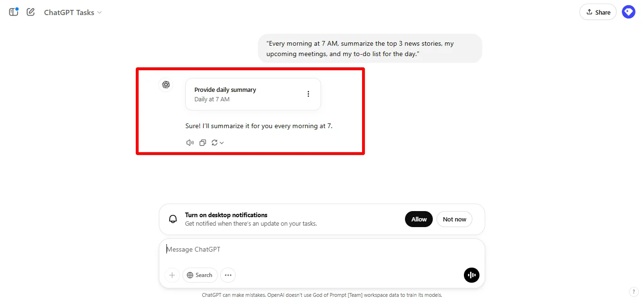Open the composer more-options ellipsis
The image size is (644, 302).
228,275
